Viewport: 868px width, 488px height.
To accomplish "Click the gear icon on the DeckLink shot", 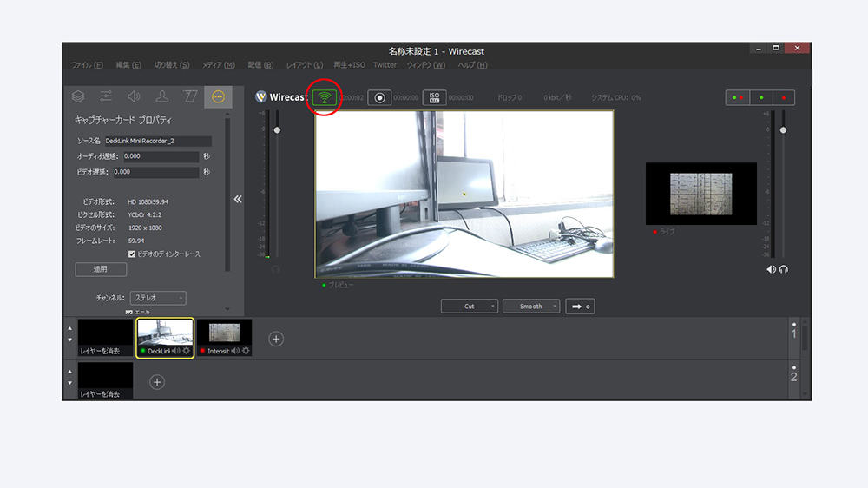I will point(186,351).
